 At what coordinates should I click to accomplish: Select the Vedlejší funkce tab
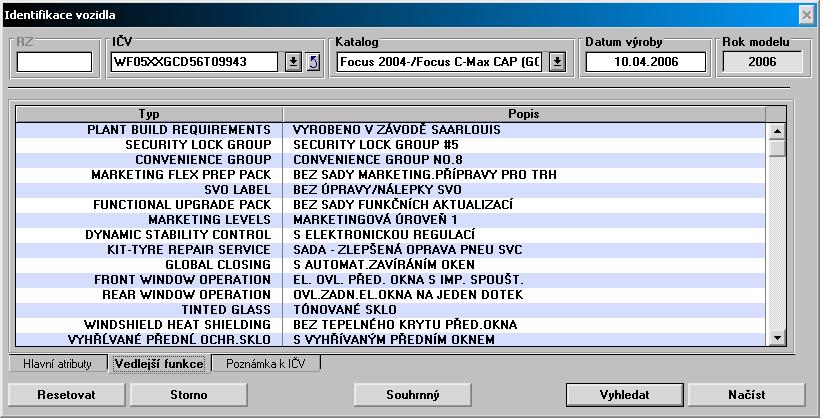coord(159,364)
